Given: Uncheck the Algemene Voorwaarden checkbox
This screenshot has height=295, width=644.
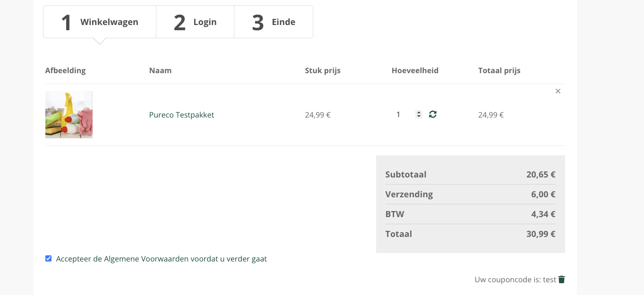Looking at the screenshot, I should click(48, 259).
